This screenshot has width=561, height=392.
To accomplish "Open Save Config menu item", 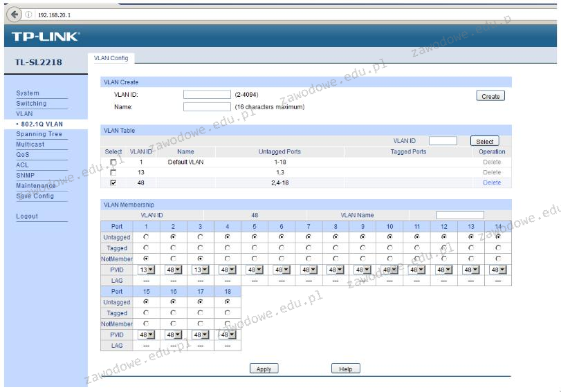I will [35, 196].
